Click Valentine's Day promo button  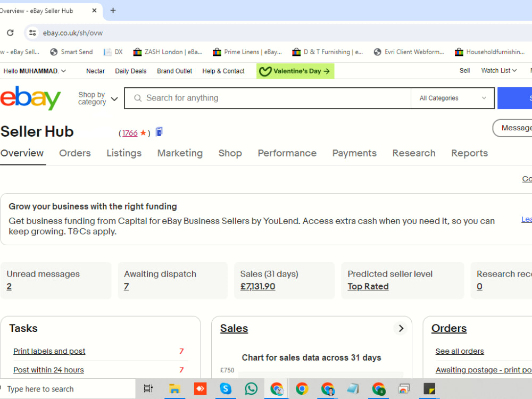(x=295, y=71)
